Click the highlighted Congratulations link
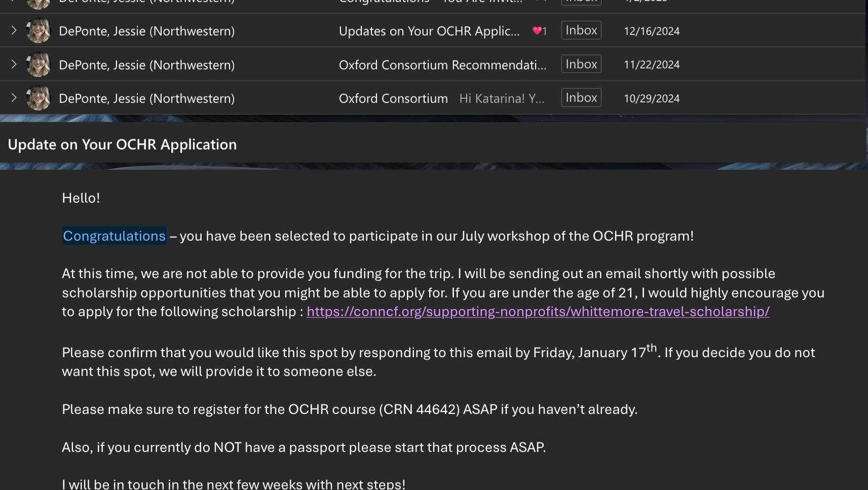Image resolution: width=868 pixels, height=490 pixels. [114, 236]
